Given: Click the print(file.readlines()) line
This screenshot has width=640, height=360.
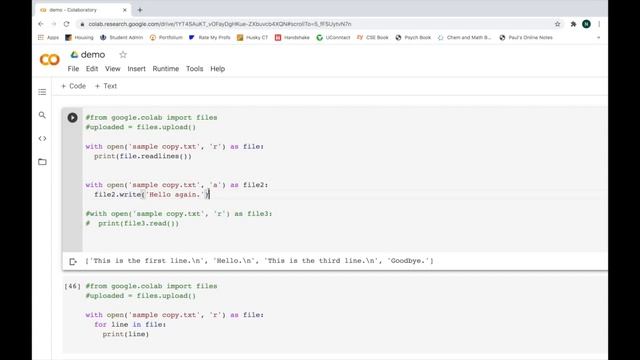Looking at the screenshot, I should 143,156.
